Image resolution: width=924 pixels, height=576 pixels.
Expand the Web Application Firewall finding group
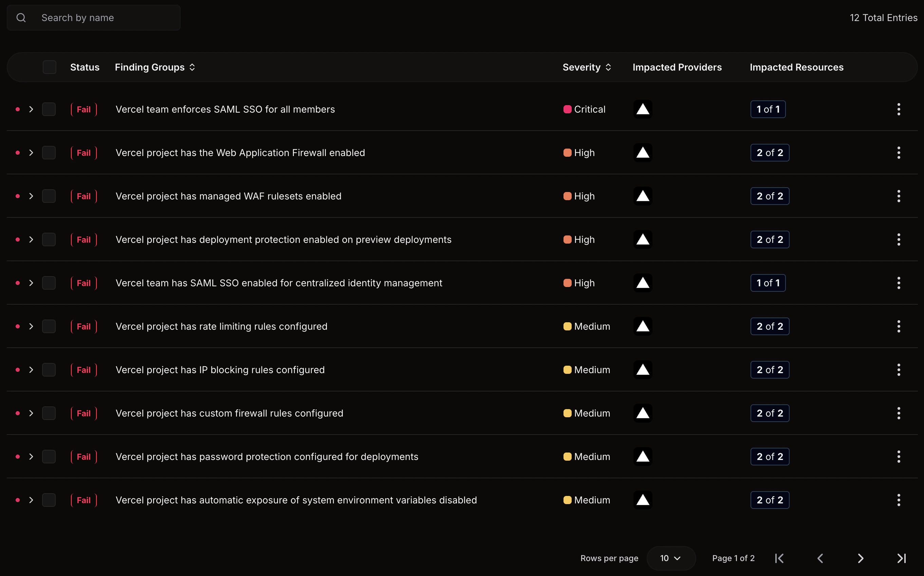[x=31, y=153]
